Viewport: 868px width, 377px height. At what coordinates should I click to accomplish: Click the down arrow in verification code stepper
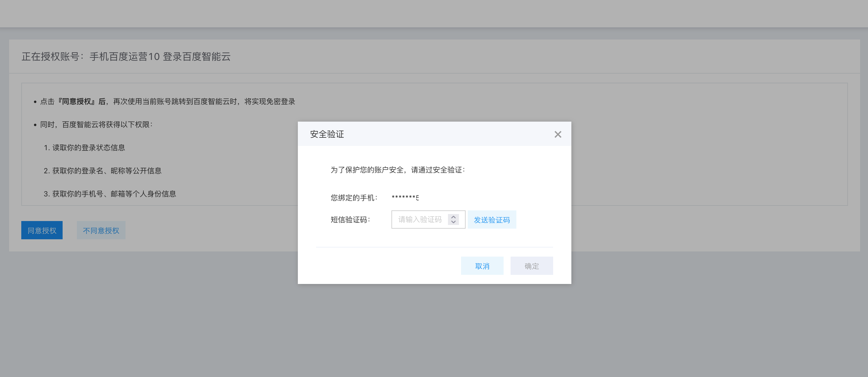point(453,222)
